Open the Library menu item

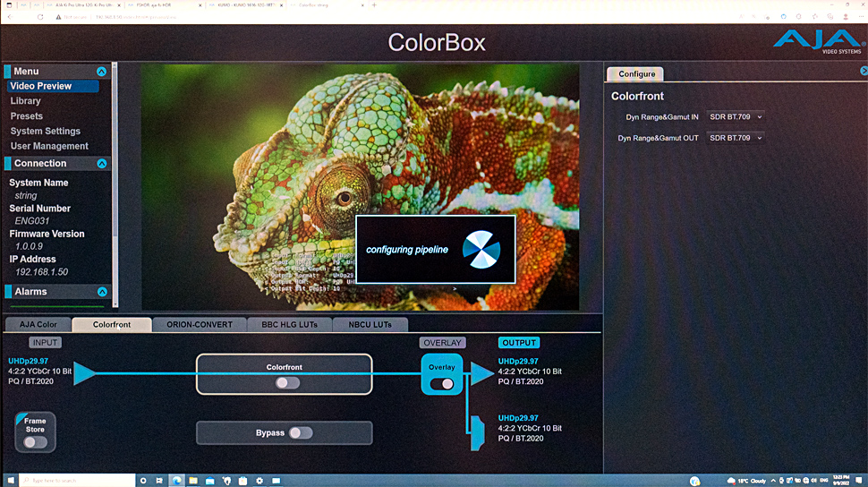(x=25, y=101)
